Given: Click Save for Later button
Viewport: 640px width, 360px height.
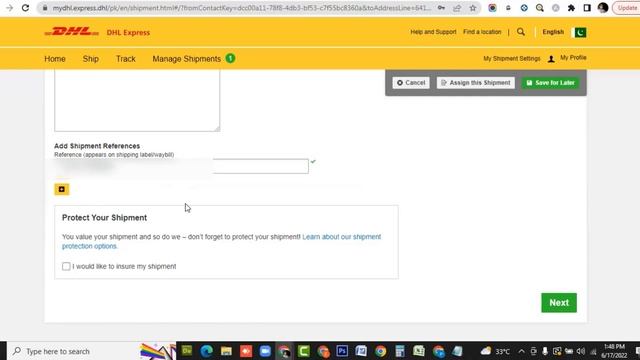Looking at the screenshot, I should click(x=551, y=83).
